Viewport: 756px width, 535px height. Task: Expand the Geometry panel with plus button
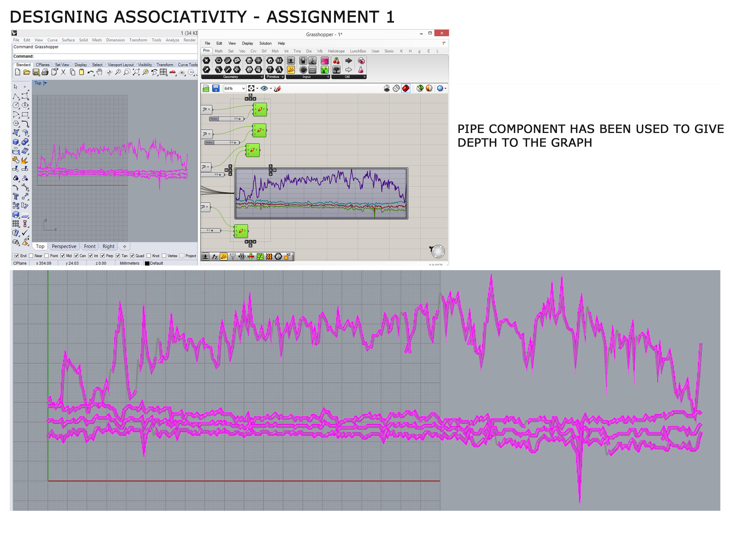point(262,77)
